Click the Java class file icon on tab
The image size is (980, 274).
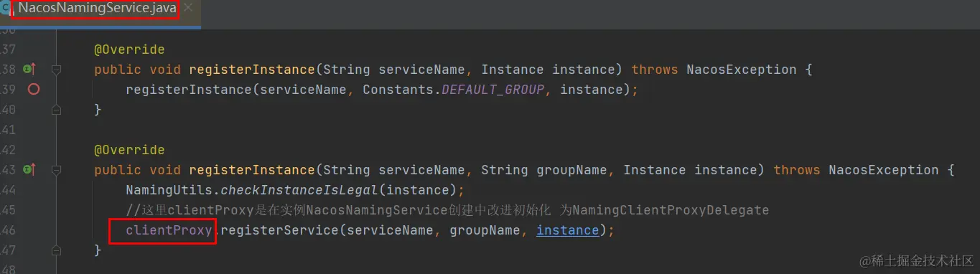(5, 9)
